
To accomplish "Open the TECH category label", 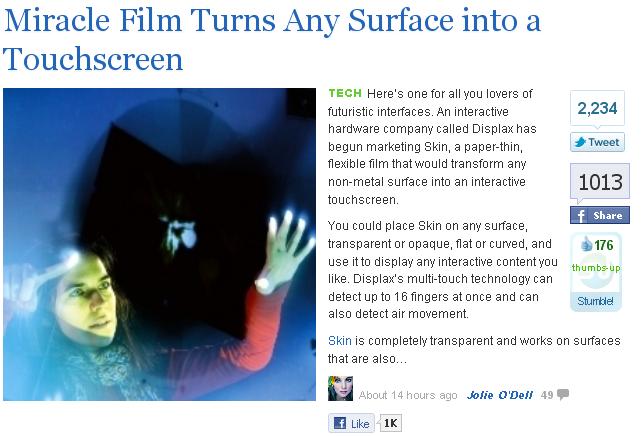I will pos(345,93).
